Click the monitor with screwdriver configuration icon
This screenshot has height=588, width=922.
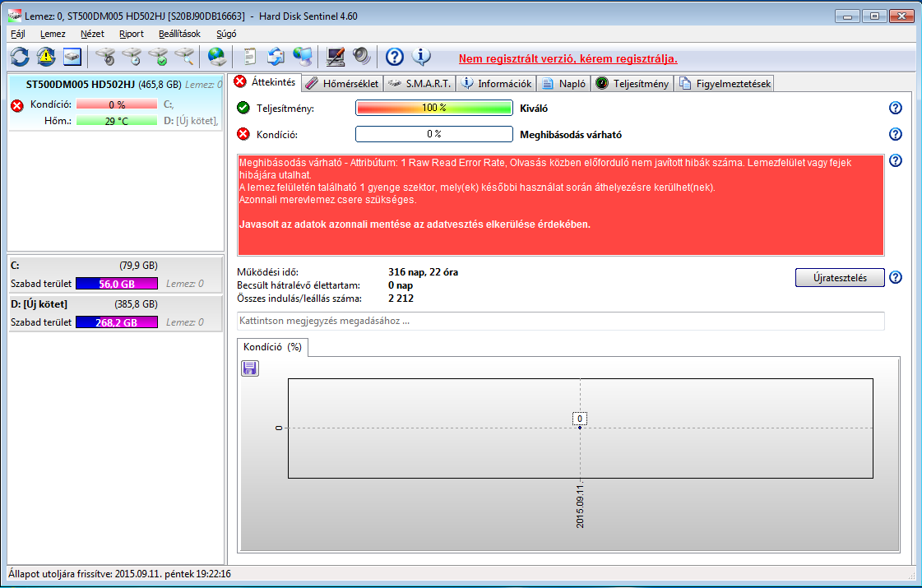[336, 57]
